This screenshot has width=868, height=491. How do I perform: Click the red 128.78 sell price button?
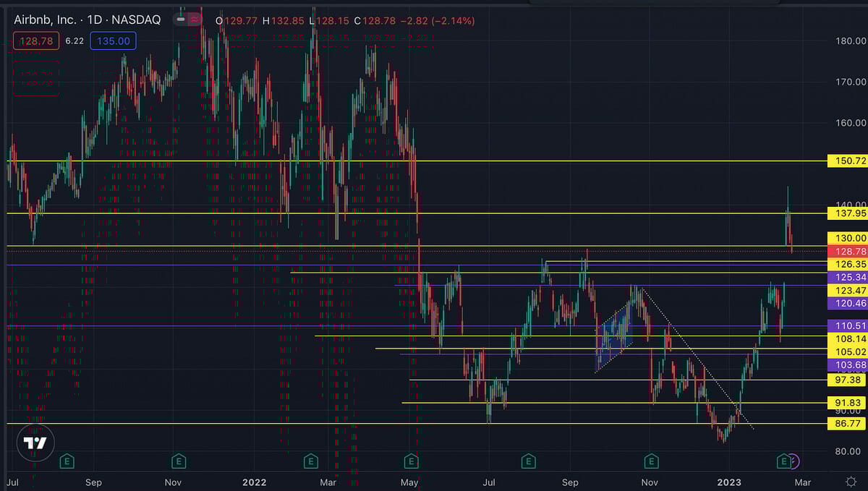(x=36, y=41)
